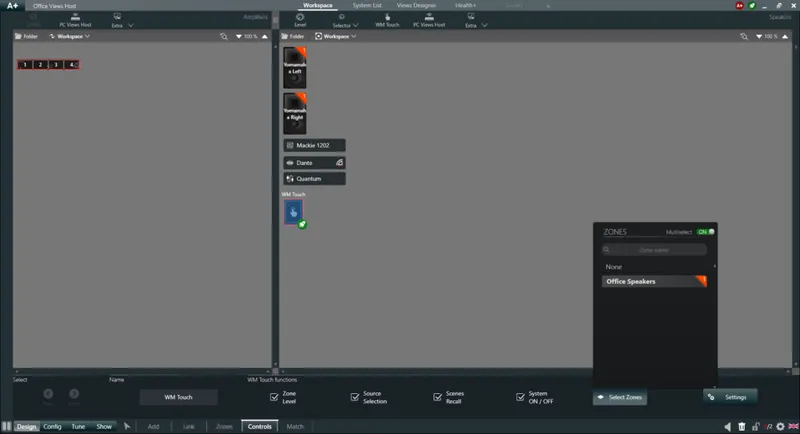Select the Yamaha Left speaker thumbnail
Image resolution: width=800 pixels, height=434 pixels.
[x=295, y=68]
